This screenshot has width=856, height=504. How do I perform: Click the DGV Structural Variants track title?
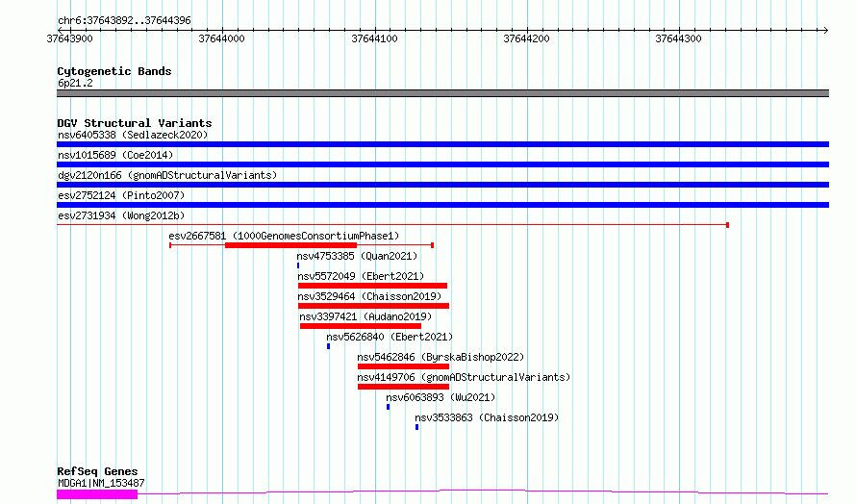135,123
